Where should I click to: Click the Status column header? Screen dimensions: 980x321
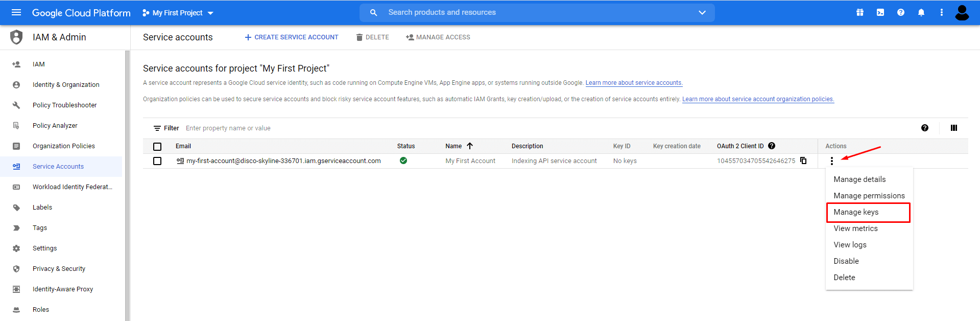point(406,146)
